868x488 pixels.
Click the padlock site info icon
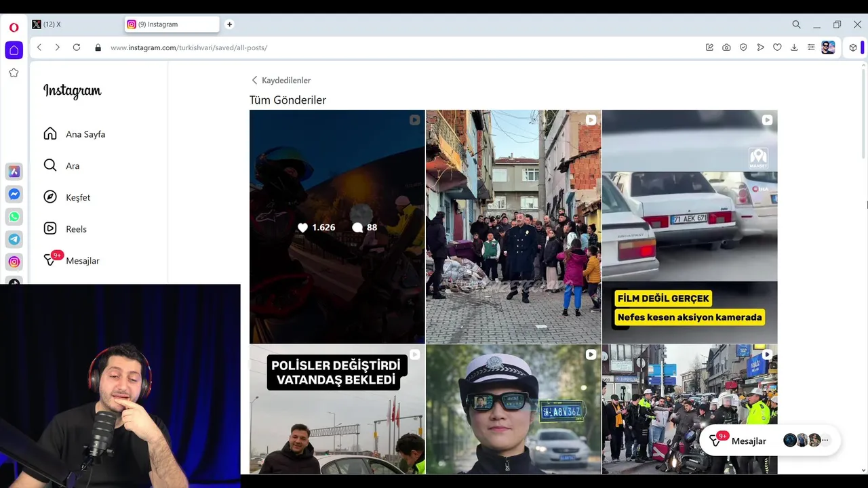(98, 47)
